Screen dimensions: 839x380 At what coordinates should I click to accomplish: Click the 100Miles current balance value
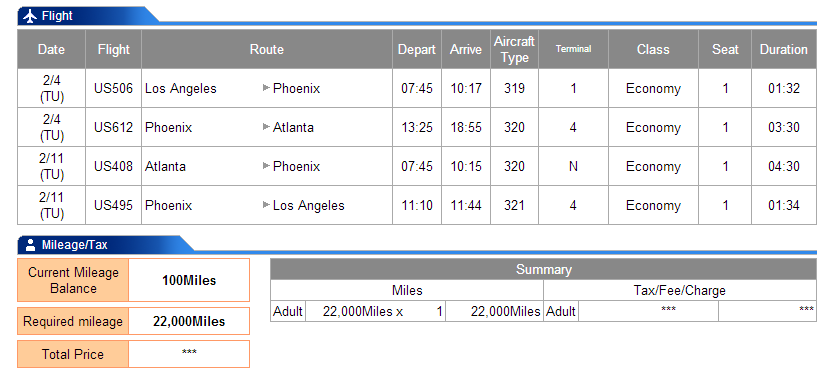(189, 280)
